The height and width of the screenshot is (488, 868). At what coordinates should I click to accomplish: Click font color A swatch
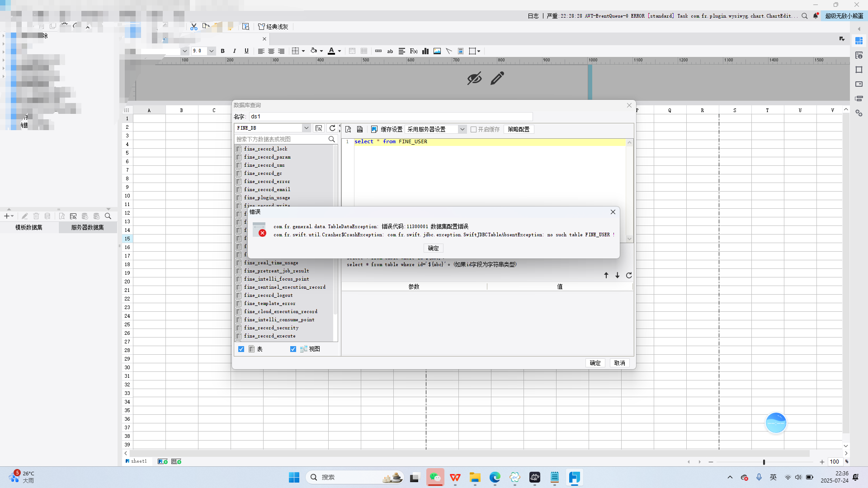coord(331,51)
